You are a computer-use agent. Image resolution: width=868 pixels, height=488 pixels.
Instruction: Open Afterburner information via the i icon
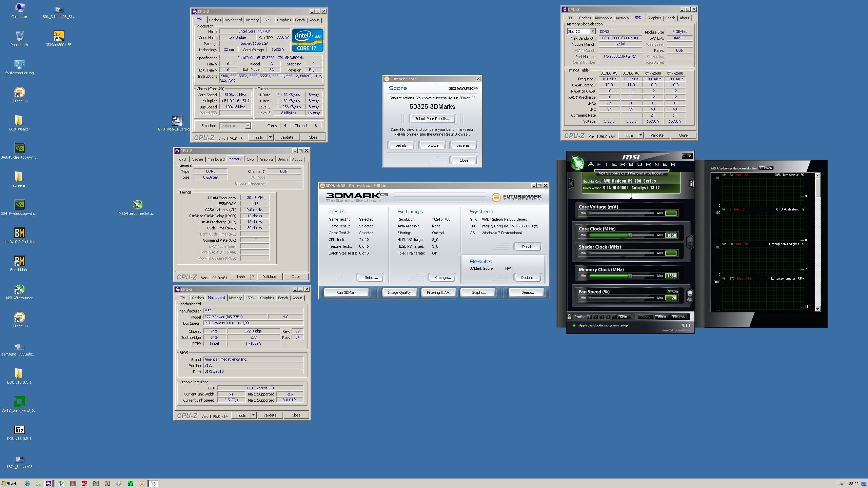coord(691,183)
